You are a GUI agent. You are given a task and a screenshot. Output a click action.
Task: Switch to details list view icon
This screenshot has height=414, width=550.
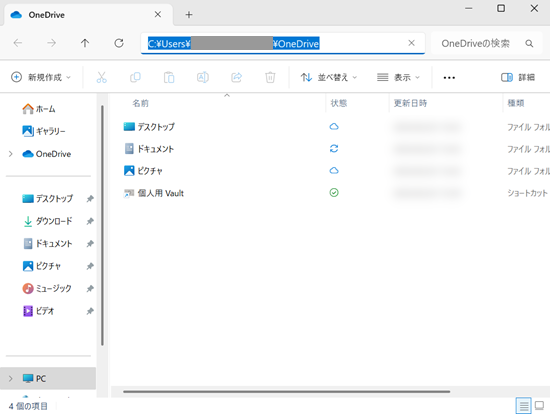point(523,406)
